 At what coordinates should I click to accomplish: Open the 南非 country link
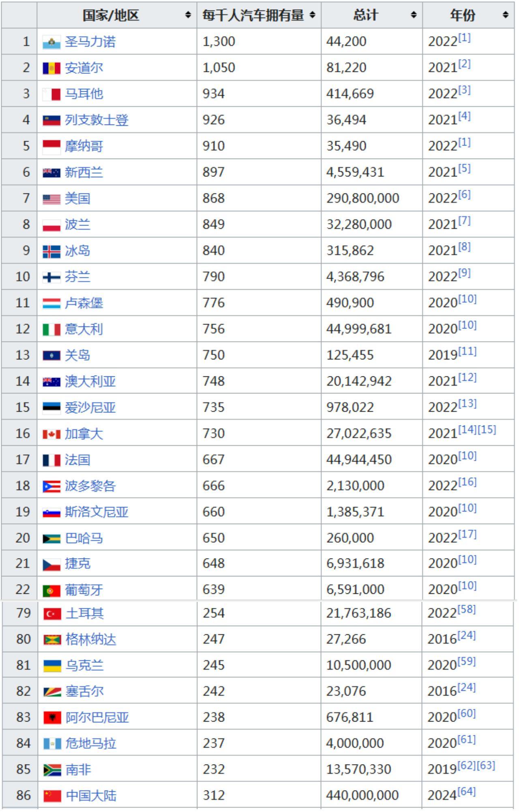tap(78, 770)
